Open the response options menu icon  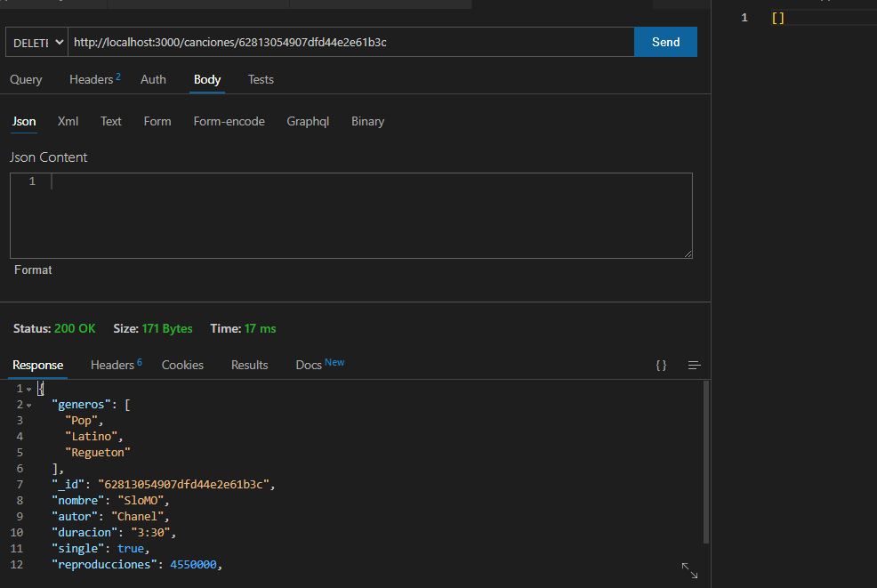click(x=694, y=366)
